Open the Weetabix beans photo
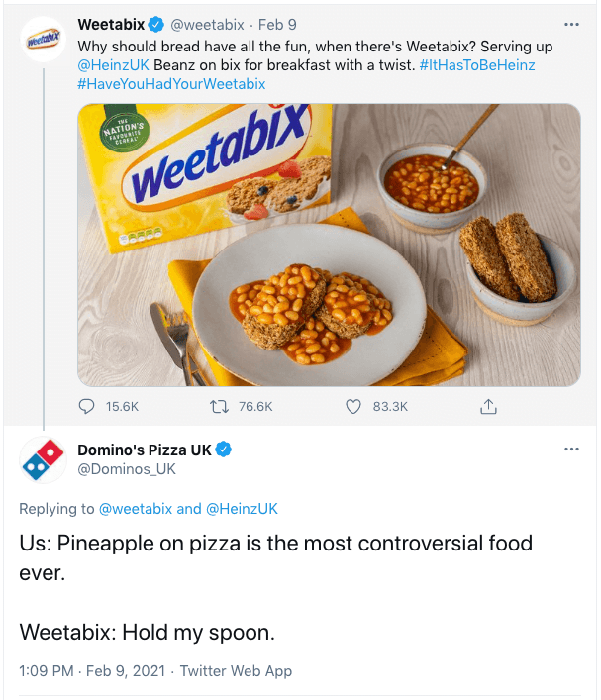 329,244
